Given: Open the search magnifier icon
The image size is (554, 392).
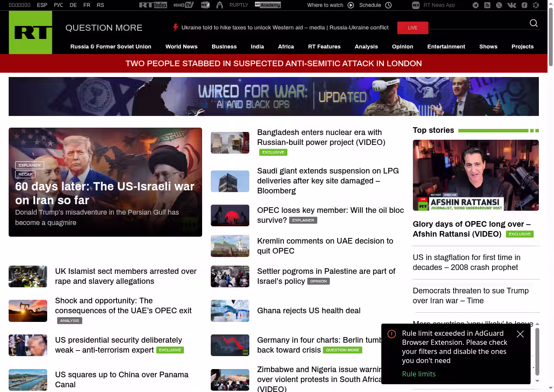Looking at the screenshot, I should 534,23.
